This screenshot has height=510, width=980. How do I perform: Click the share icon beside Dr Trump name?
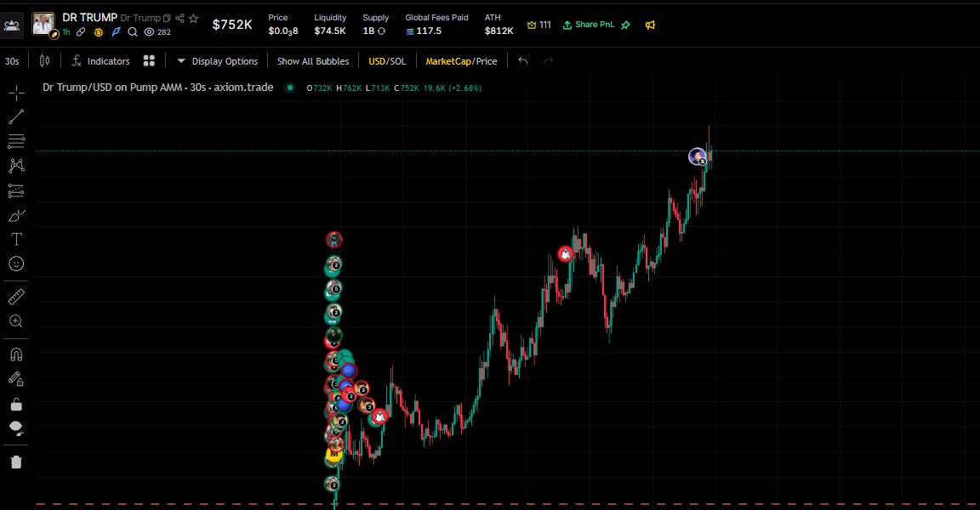click(180, 18)
